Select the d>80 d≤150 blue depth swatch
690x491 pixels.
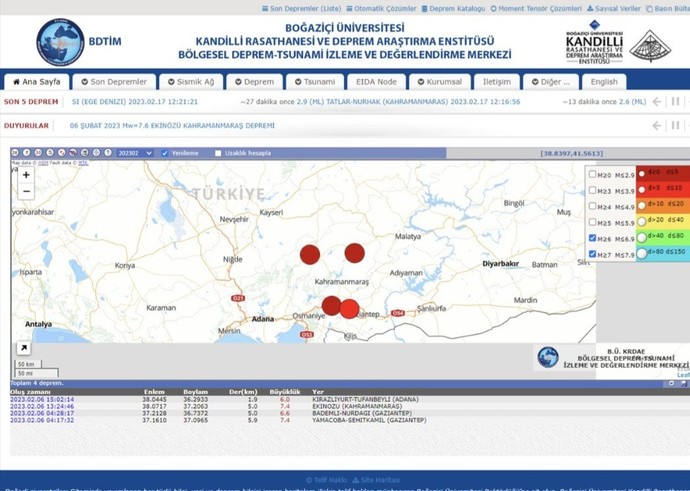(663, 253)
